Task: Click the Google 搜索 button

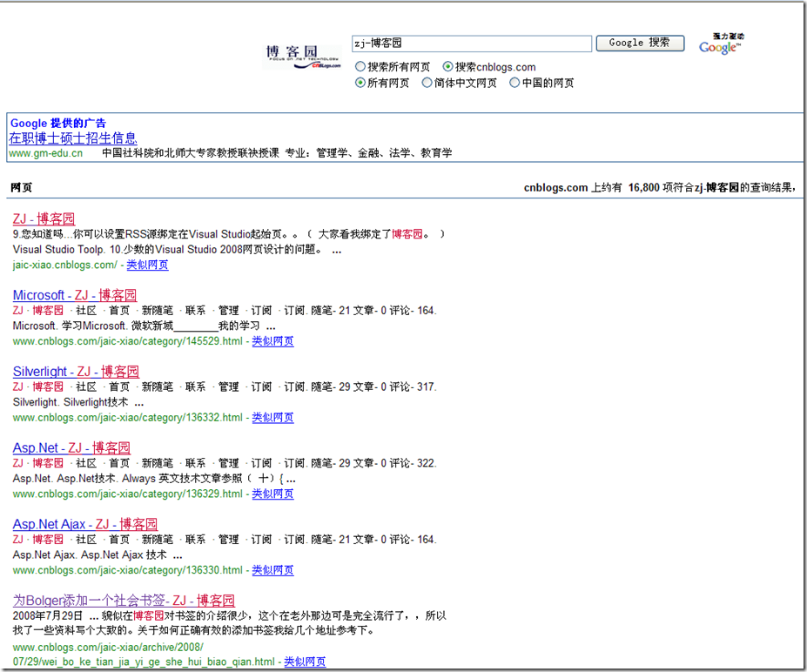Action: [640, 44]
